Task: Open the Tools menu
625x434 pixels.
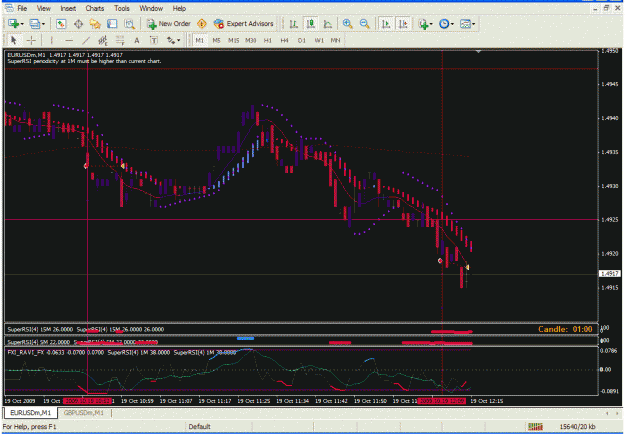Action: pyautogui.click(x=122, y=8)
